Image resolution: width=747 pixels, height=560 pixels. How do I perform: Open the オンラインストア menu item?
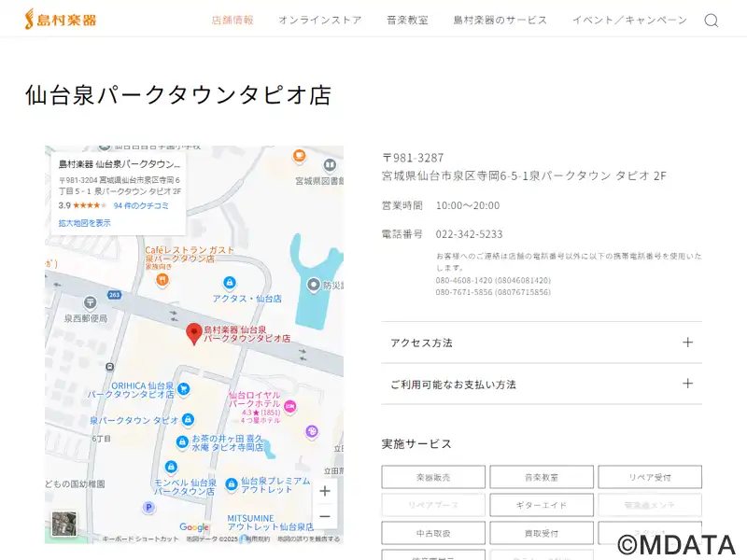(320, 20)
